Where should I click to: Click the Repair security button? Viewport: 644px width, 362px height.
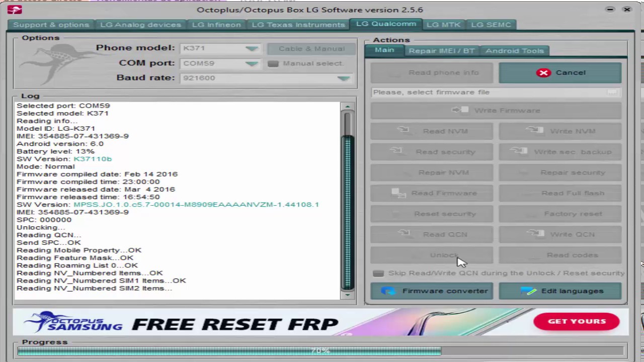pos(560,172)
